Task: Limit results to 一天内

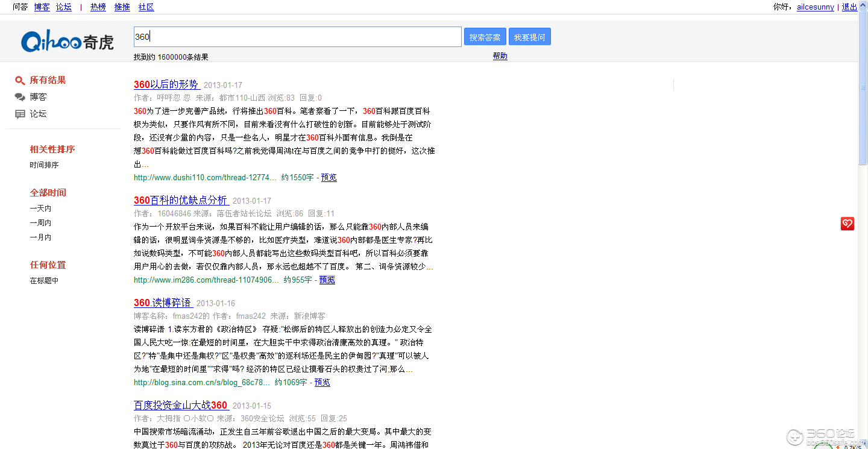Action: (x=41, y=209)
